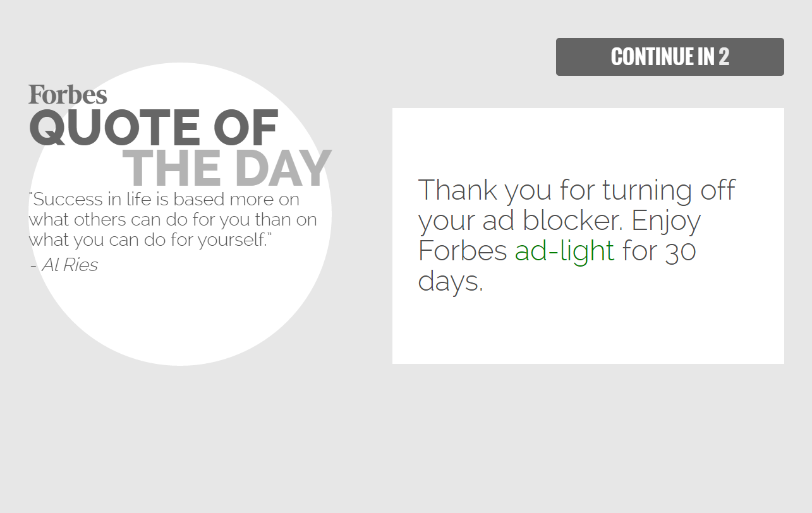The width and height of the screenshot is (812, 513).
Task: Select the light gray THE DAY heading
Action: click(x=227, y=169)
